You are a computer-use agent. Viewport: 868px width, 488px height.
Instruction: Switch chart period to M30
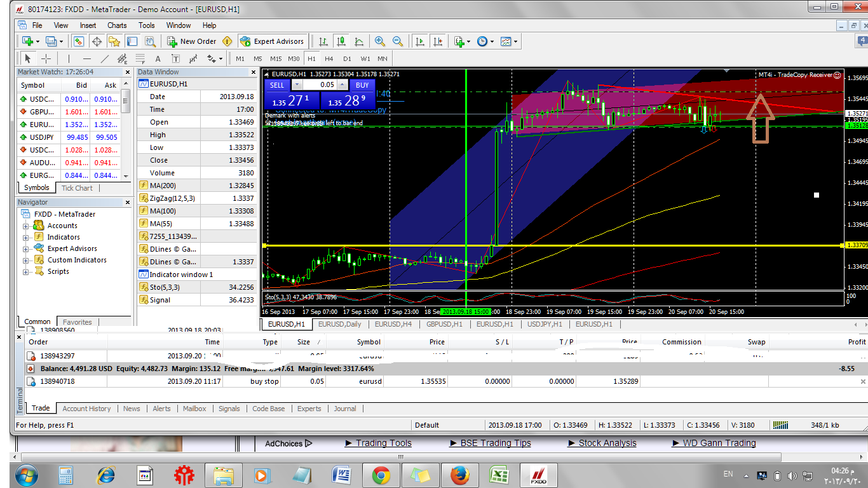(294, 58)
